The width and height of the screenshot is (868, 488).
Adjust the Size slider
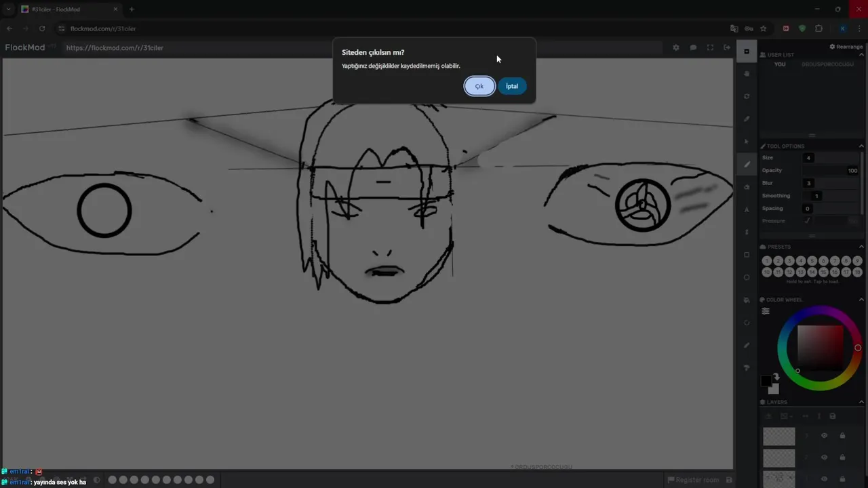pyautogui.click(x=831, y=157)
